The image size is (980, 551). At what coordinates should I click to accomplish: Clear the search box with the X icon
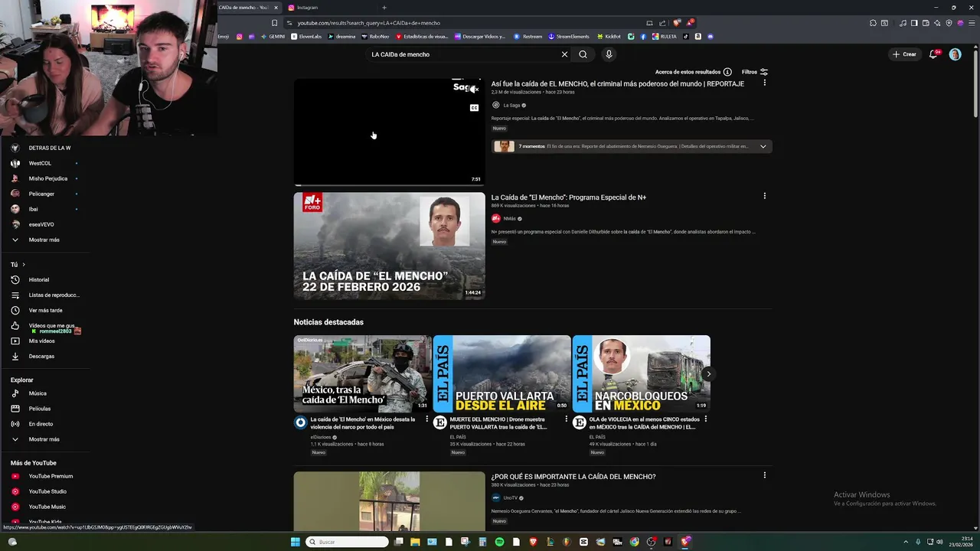pyautogui.click(x=564, y=54)
